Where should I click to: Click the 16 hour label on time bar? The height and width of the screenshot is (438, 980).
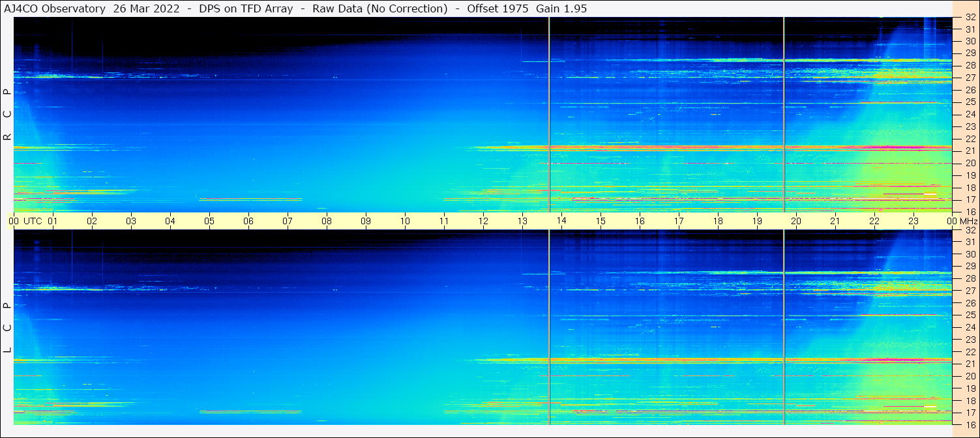640,221
